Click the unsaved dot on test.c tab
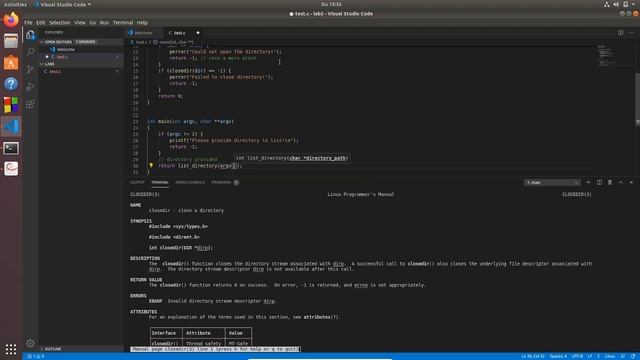Viewport: 640px width, 360px height. pos(198,33)
